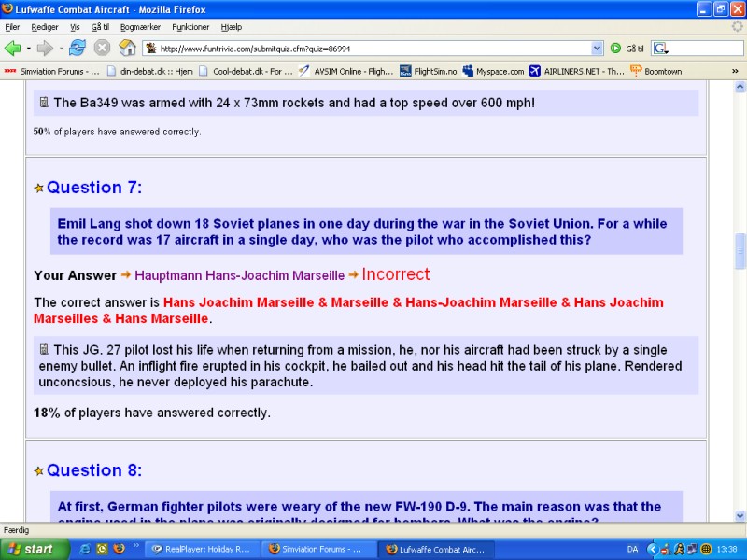Open the Filer menu
Screen dimensions: 747x560
tap(12, 27)
